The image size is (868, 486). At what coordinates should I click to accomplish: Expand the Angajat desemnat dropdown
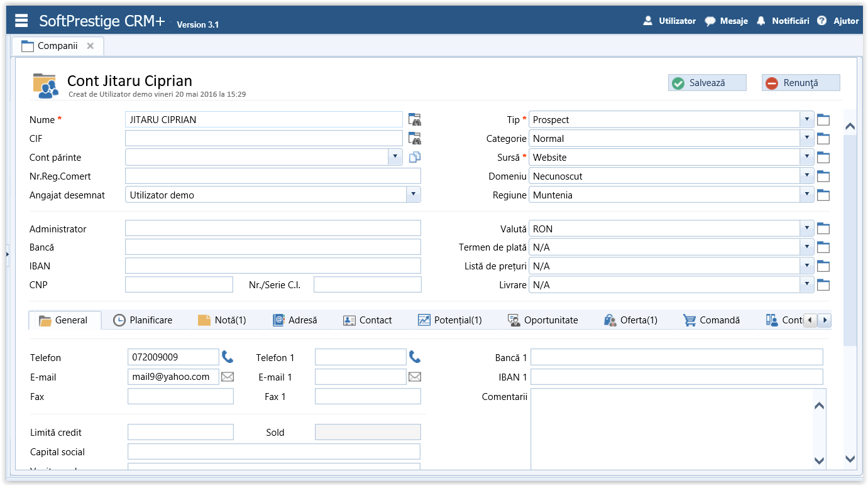point(414,195)
